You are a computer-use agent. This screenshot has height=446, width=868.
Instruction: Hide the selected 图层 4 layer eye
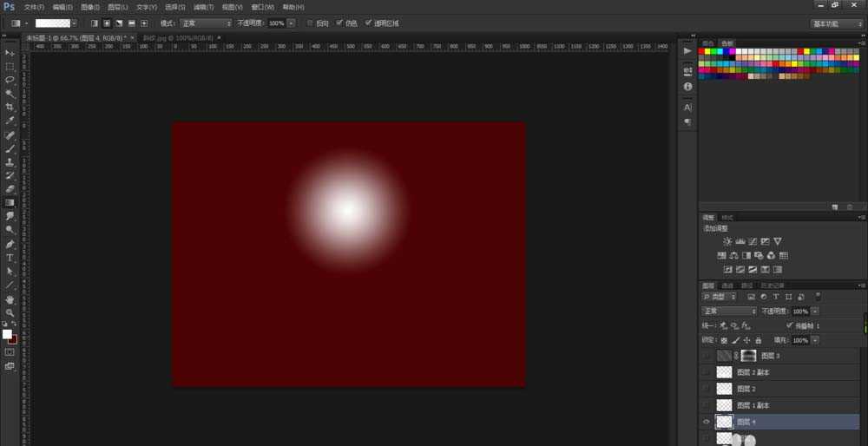click(x=706, y=422)
